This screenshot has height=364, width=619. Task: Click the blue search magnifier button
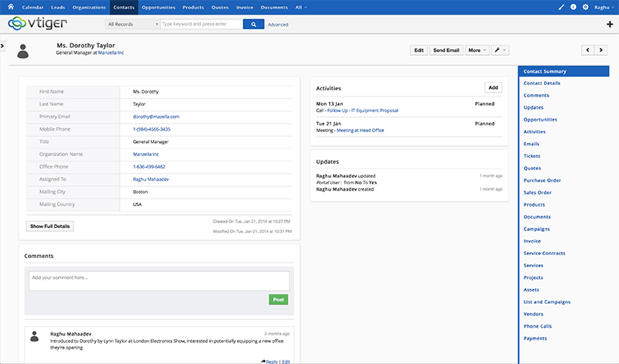pos(253,25)
